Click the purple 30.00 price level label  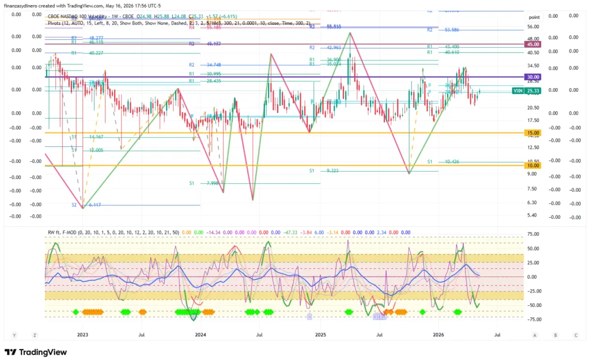tap(532, 77)
